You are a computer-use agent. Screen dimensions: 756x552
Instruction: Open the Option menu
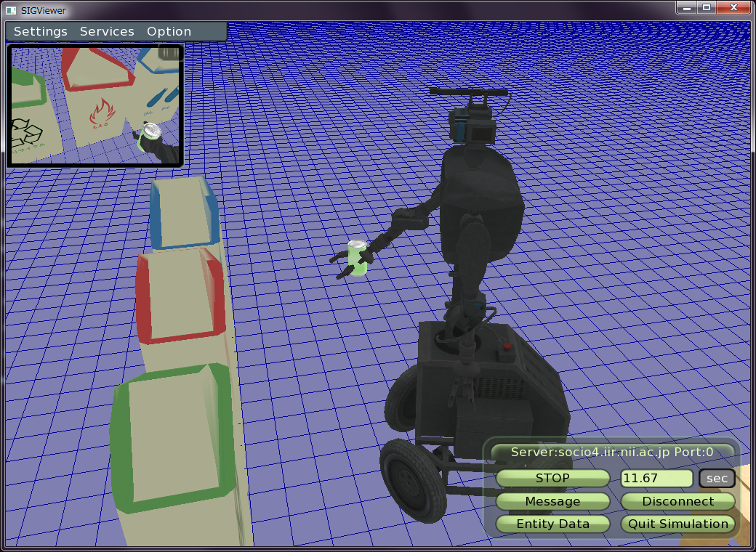169,32
